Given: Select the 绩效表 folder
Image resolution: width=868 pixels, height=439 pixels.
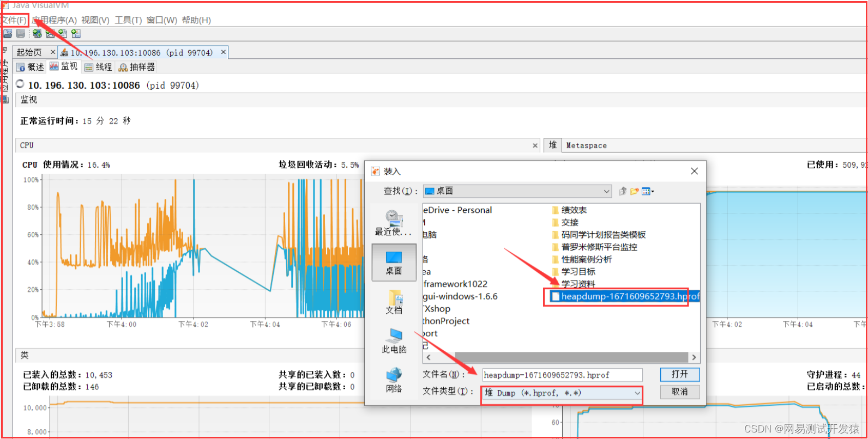Looking at the screenshot, I should (569, 210).
